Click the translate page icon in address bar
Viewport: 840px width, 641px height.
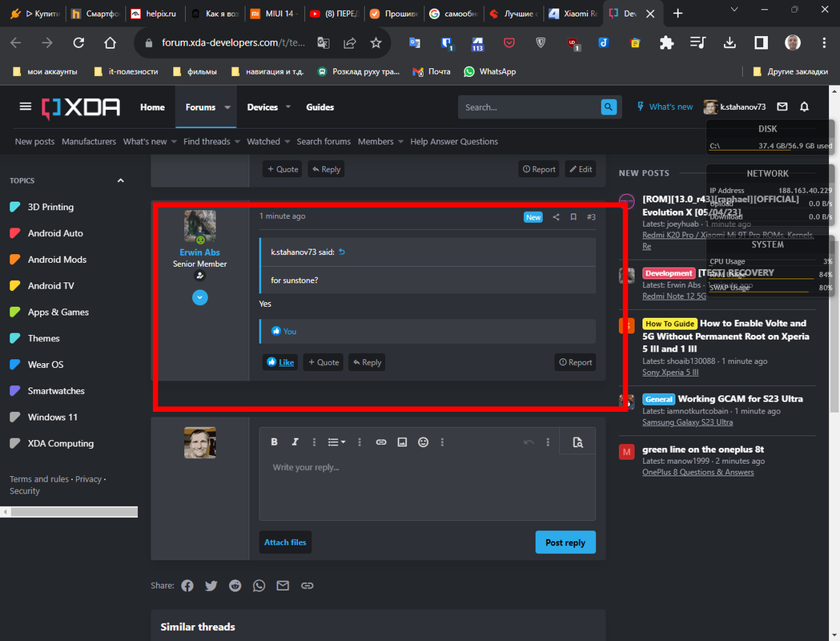(324, 43)
